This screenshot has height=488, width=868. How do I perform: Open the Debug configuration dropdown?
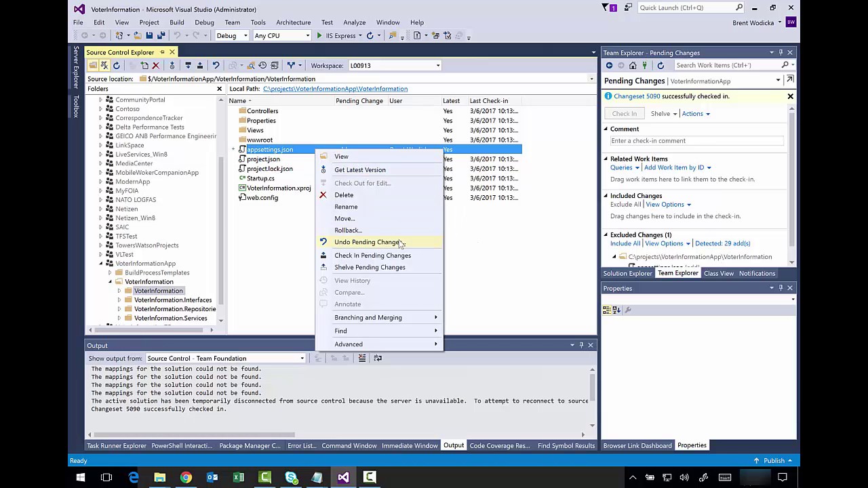coord(231,36)
